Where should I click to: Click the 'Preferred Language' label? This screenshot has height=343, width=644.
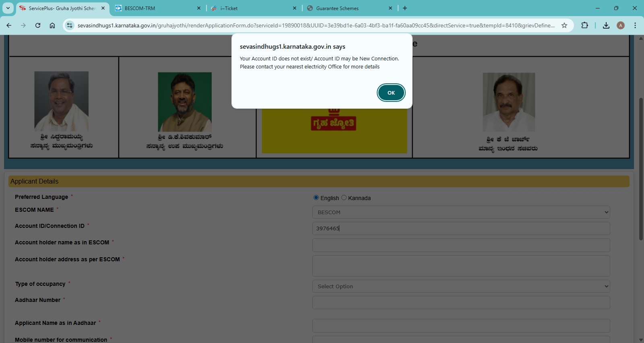click(x=41, y=197)
